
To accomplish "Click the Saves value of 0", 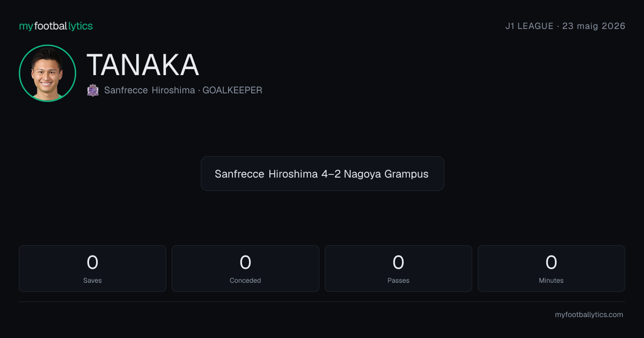I will [92, 262].
